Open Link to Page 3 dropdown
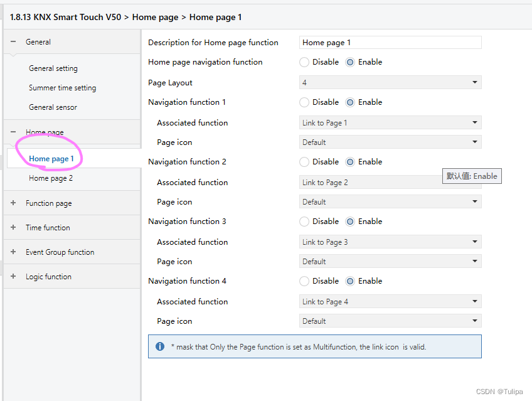The width and height of the screenshot is (532, 401). [390, 242]
